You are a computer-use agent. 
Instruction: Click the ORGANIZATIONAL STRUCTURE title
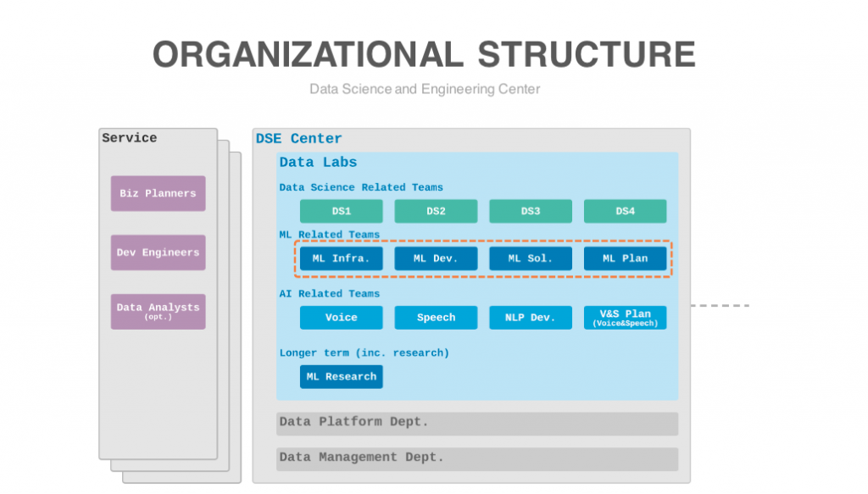point(424,54)
